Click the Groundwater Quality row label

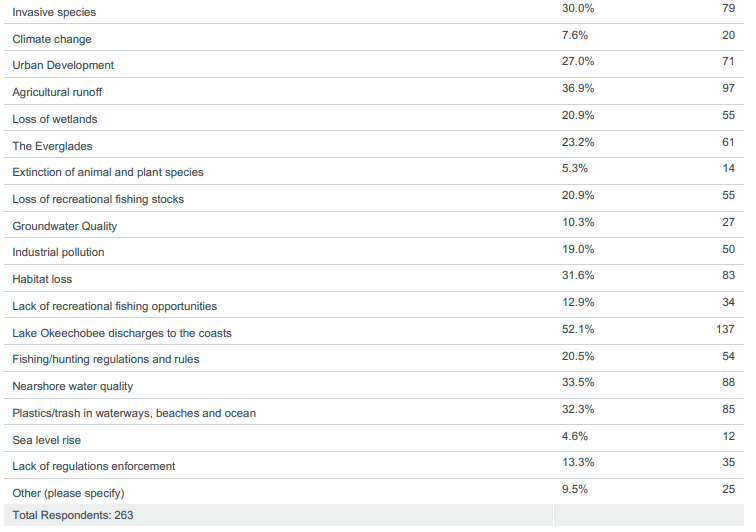click(65, 226)
